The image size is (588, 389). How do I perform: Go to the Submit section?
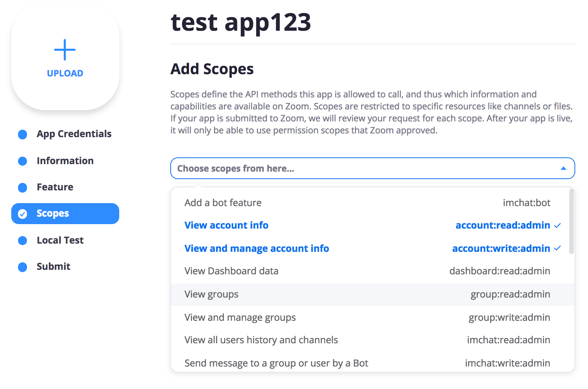[54, 266]
